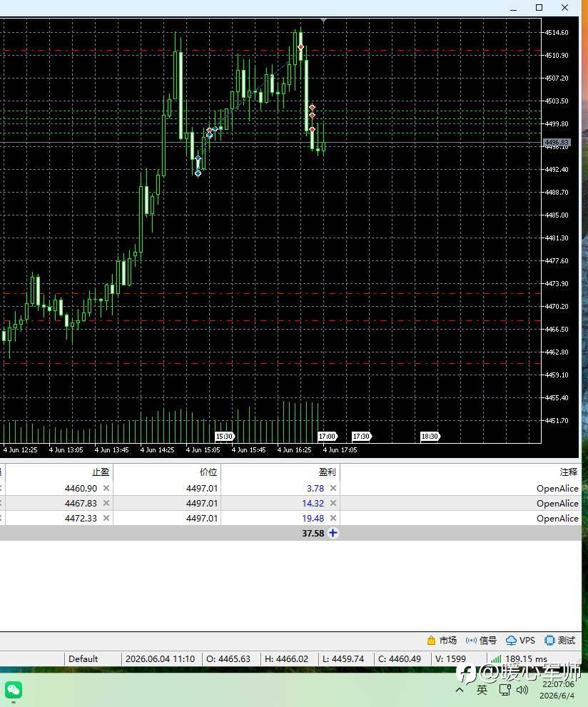Screen dimensions: 588x707
Task: Click the 市场 shopping bag icon
Action: pyautogui.click(x=431, y=640)
